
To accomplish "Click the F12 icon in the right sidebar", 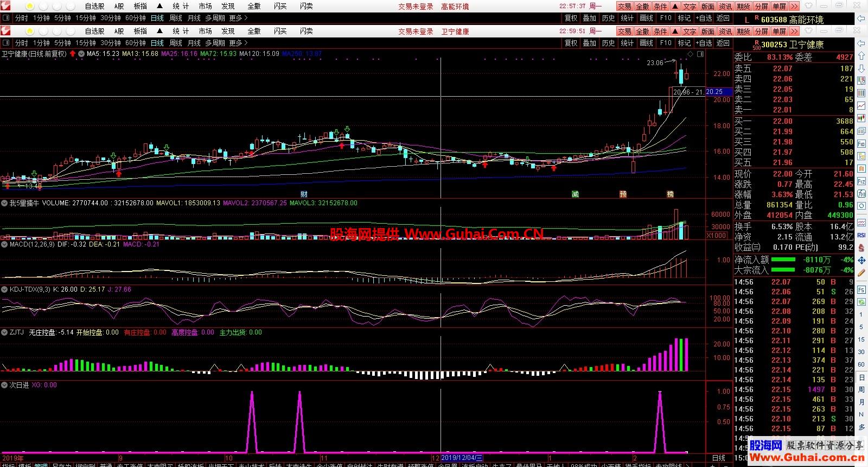I will click(x=860, y=181).
